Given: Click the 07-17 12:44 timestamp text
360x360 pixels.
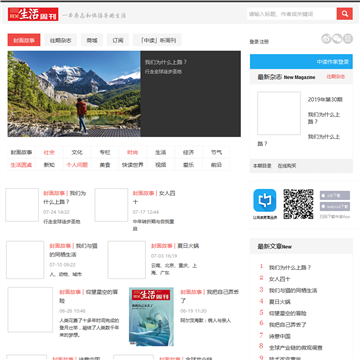Looking at the screenshot, I should coord(146,212).
